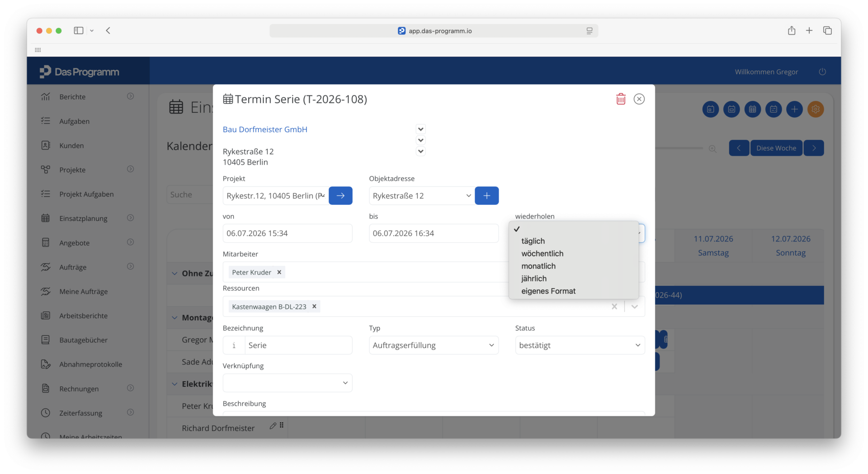
Task: Expand the Rechnungen submenu arrow
Action: pos(130,388)
